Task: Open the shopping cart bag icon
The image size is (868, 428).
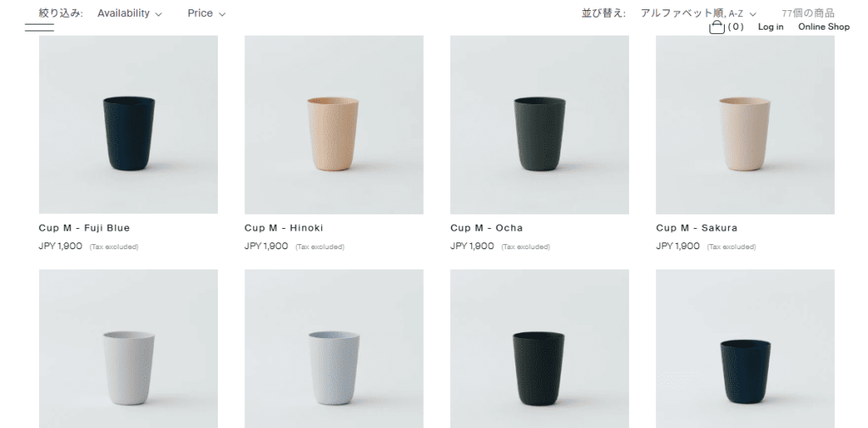Action: (x=717, y=27)
